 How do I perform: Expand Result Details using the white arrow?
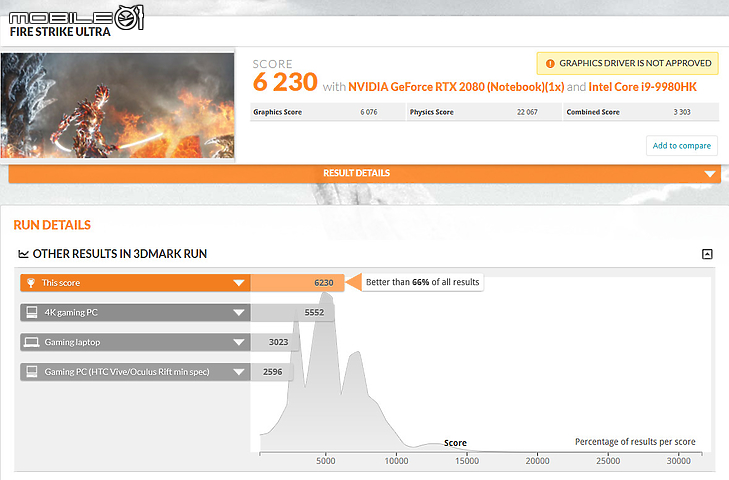(709, 173)
